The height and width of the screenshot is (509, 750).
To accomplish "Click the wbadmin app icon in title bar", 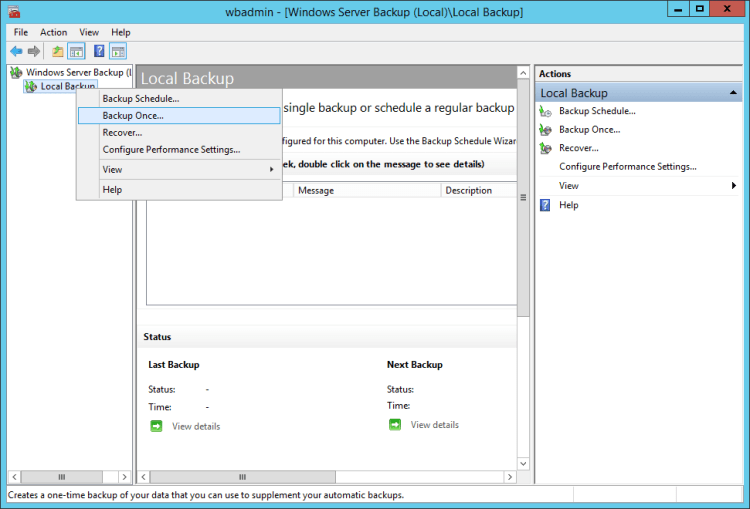I will [14, 11].
